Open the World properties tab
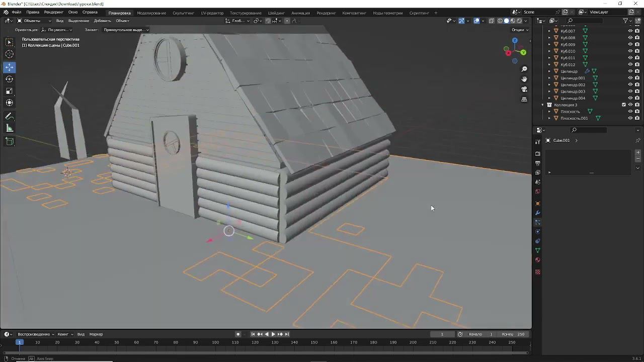 538,192
